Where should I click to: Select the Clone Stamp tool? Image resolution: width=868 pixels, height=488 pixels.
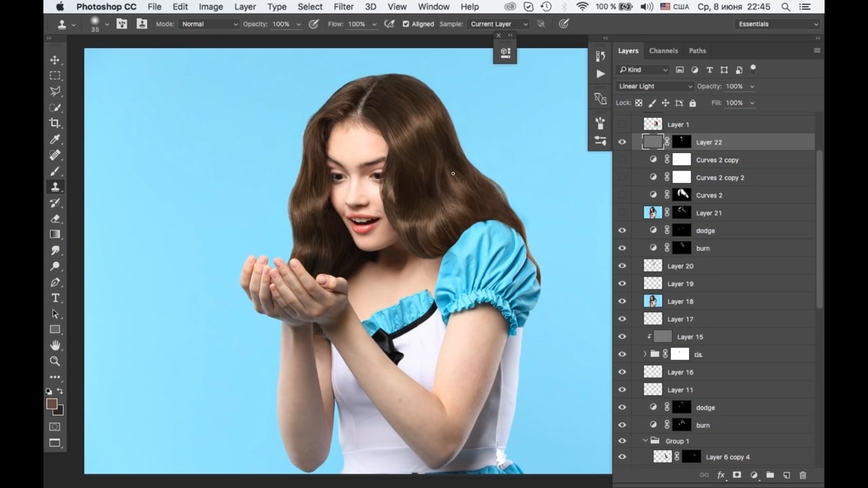55,186
